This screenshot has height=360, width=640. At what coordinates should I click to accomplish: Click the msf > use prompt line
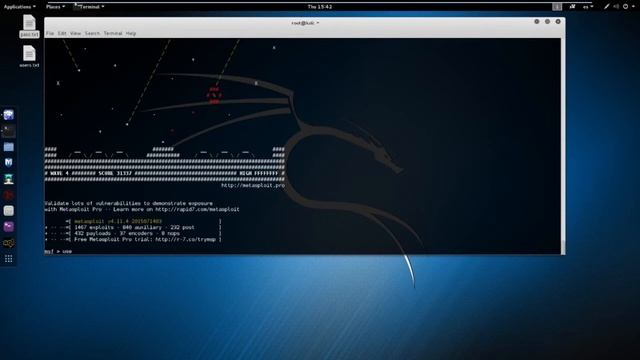tap(58, 251)
